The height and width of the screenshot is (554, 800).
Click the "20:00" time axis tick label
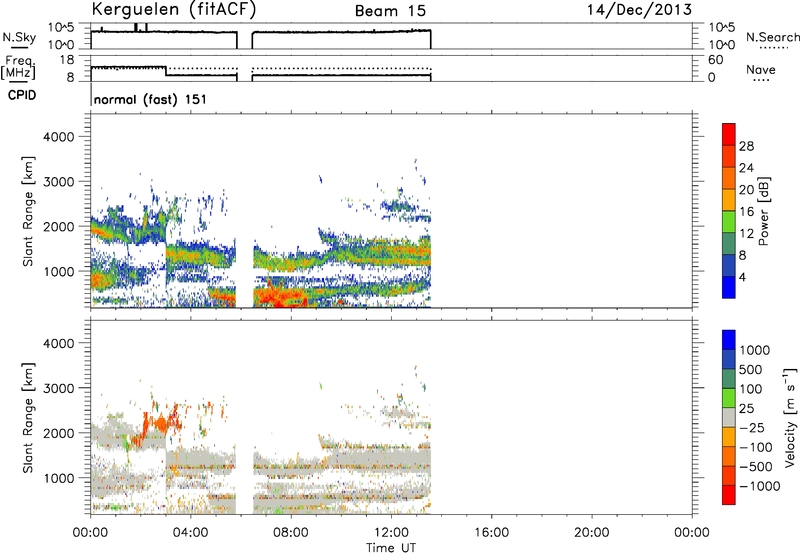point(592,533)
